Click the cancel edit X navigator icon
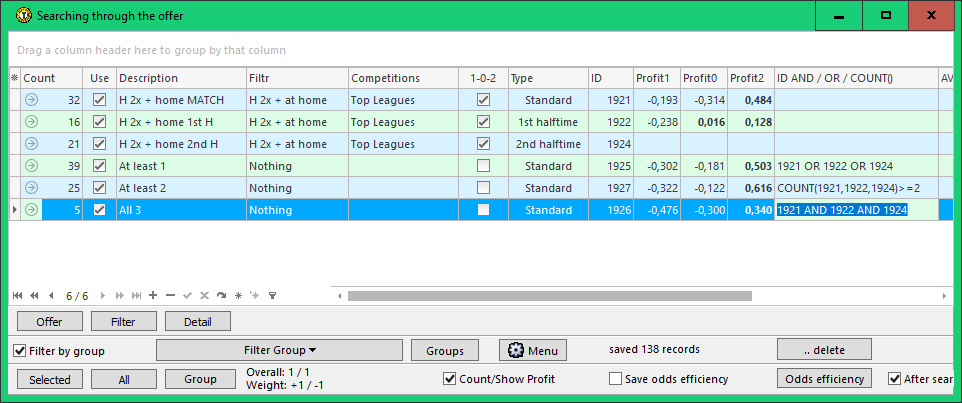962x403 pixels. (204, 296)
